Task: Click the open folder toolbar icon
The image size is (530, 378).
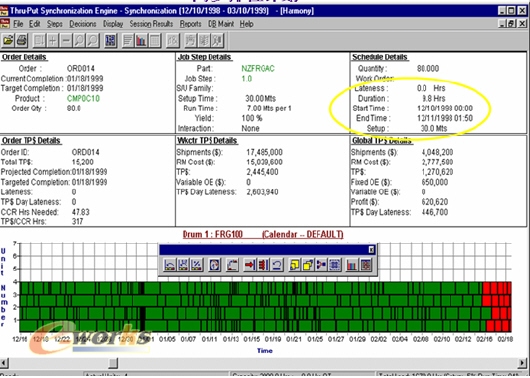Action: click(8, 41)
